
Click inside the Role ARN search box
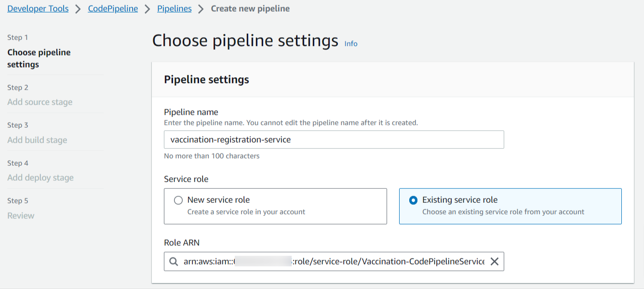(x=334, y=262)
